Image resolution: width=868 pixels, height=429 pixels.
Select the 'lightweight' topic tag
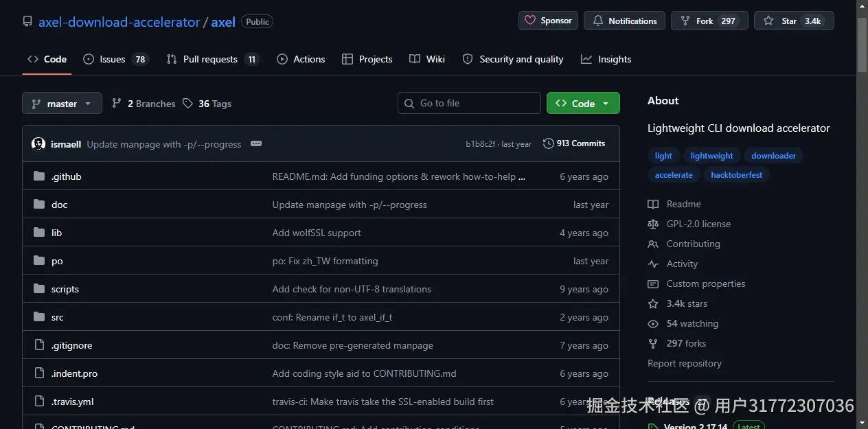[x=712, y=156]
